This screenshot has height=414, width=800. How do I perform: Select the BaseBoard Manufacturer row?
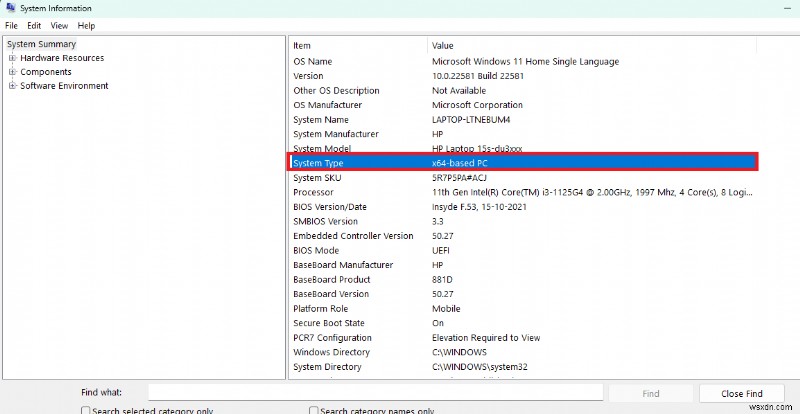pos(522,265)
